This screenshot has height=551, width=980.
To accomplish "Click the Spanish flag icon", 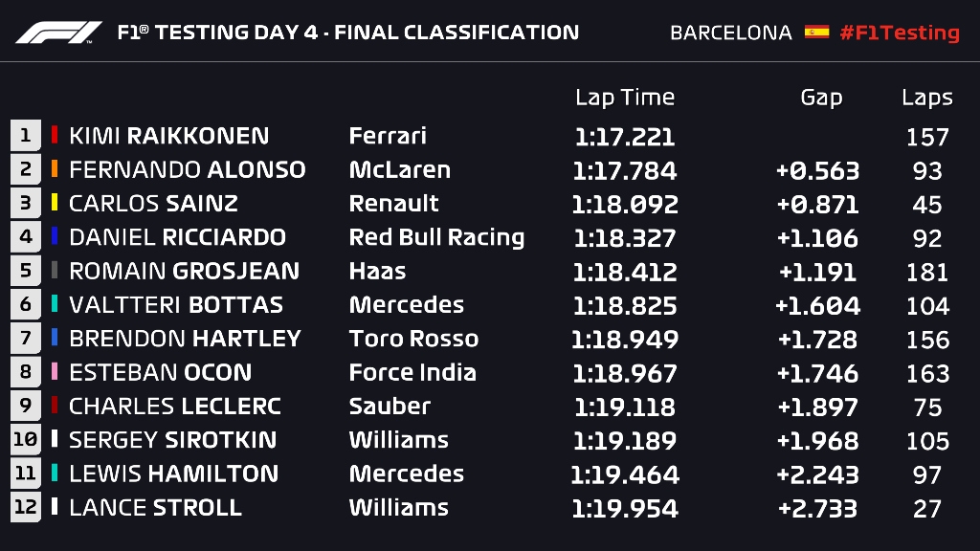I will [x=816, y=32].
